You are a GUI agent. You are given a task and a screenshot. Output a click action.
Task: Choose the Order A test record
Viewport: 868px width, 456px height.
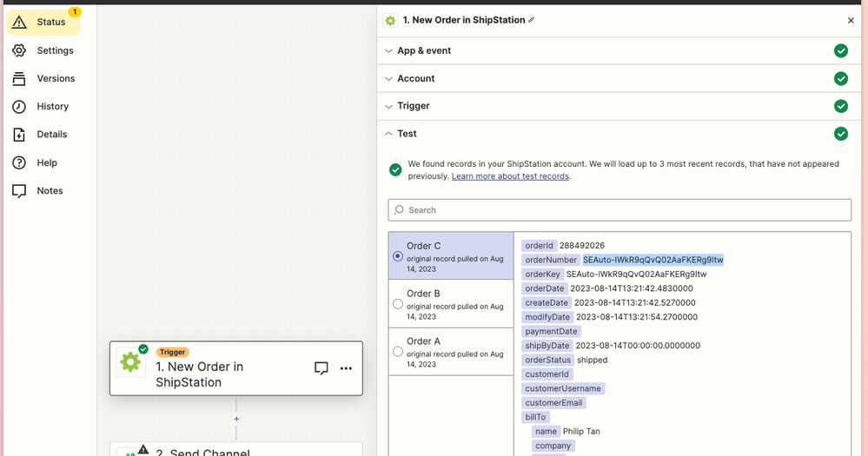point(450,351)
